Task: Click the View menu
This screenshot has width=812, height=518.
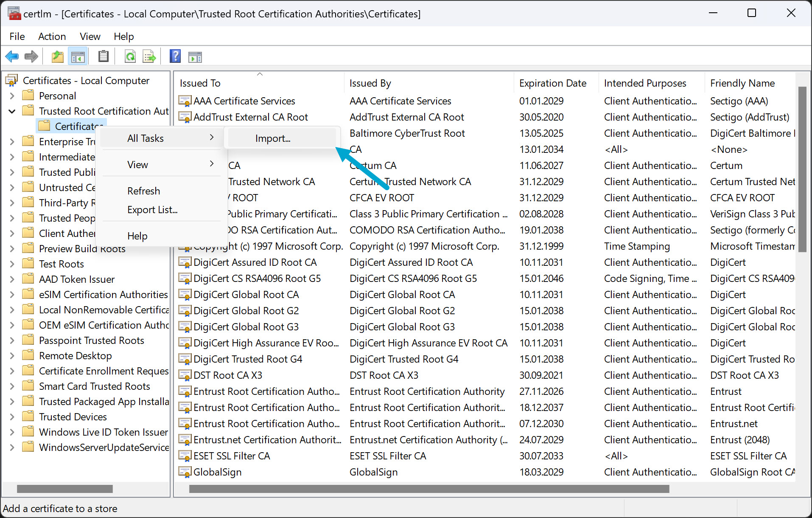Action: [x=90, y=37]
